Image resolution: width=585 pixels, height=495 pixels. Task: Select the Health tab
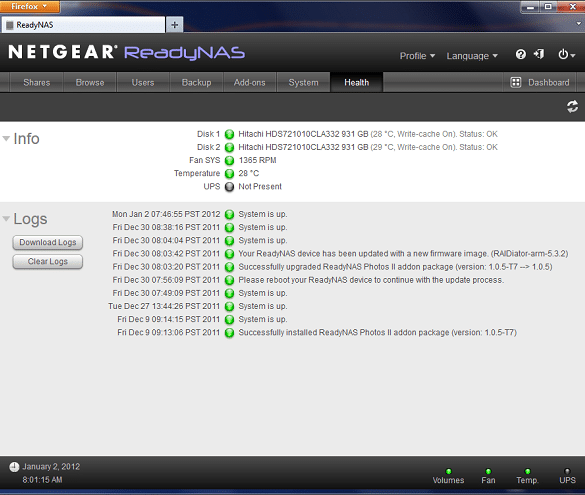356,82
